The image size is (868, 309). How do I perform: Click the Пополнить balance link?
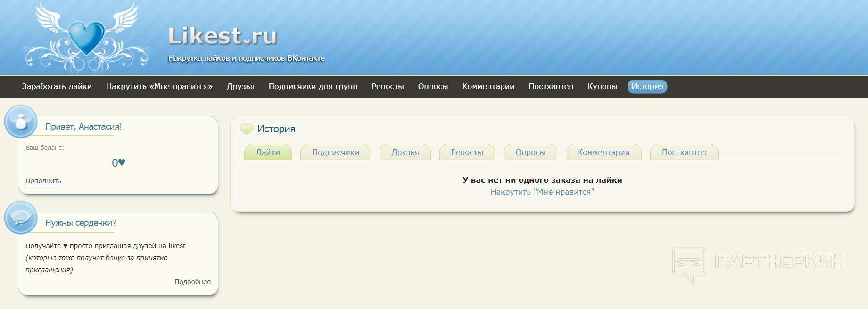(43, 181)
